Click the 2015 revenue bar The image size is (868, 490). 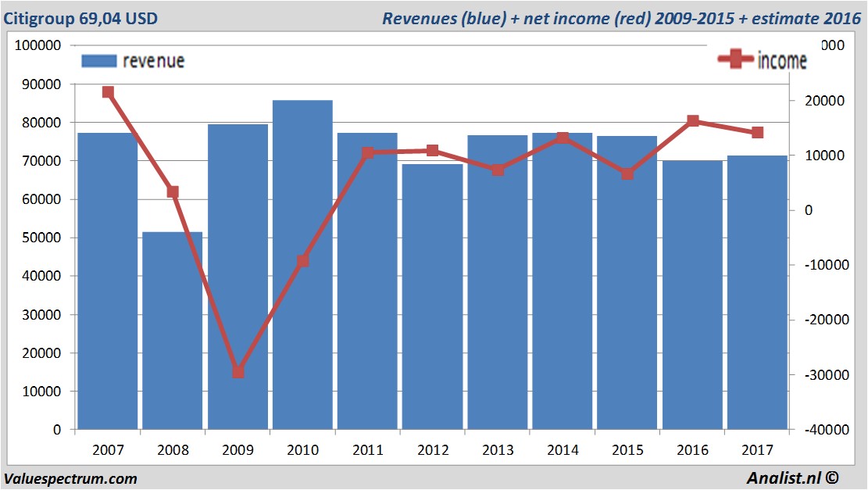(627, 283)
